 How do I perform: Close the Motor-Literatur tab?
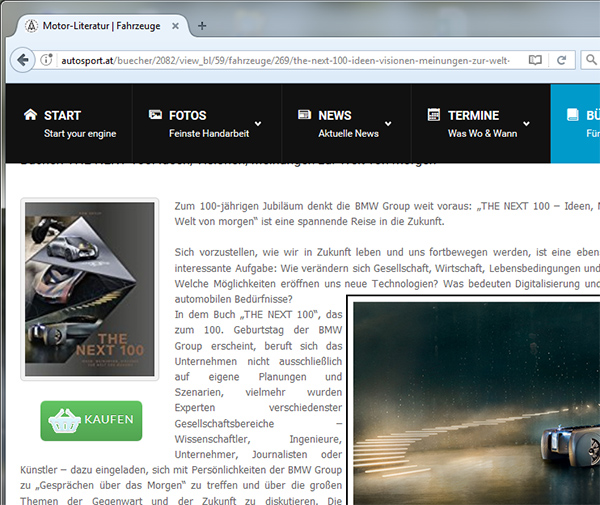[175, 26]
